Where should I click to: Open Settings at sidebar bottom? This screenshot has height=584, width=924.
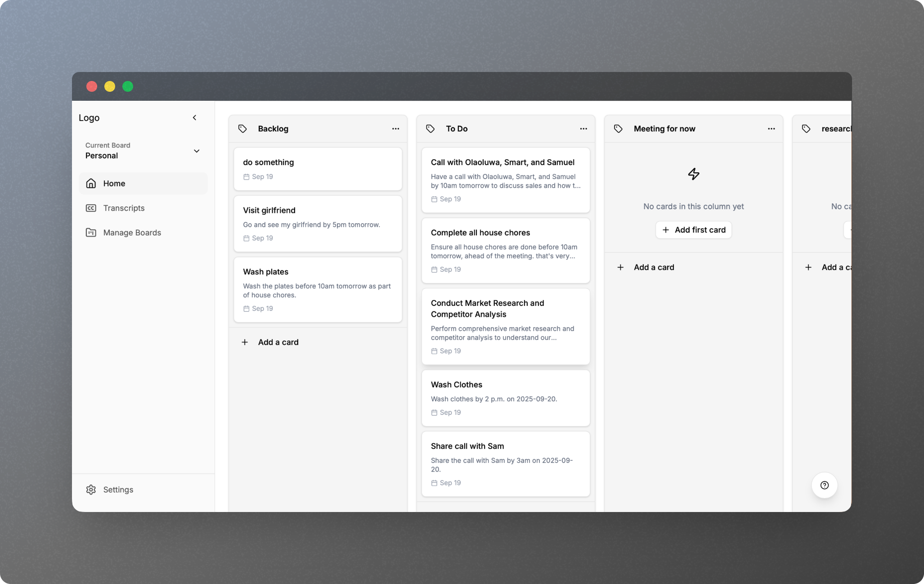(118, 490)
